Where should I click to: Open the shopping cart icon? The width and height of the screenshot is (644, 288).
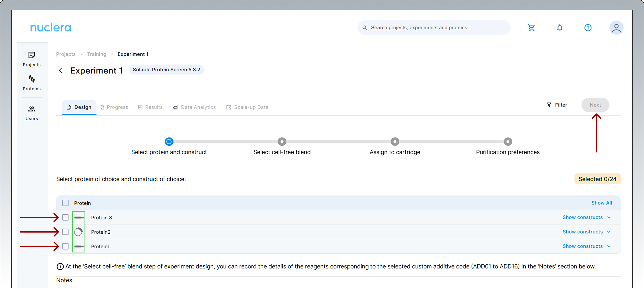pyautogui.click(x=531, y=28)
